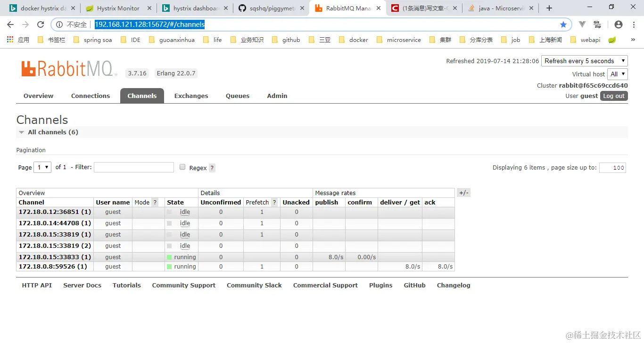The height and width of the screenshot is (343, 644).
Task: Open channel 172.18.0.15:33819 (2)
Action: click(55, 246)
